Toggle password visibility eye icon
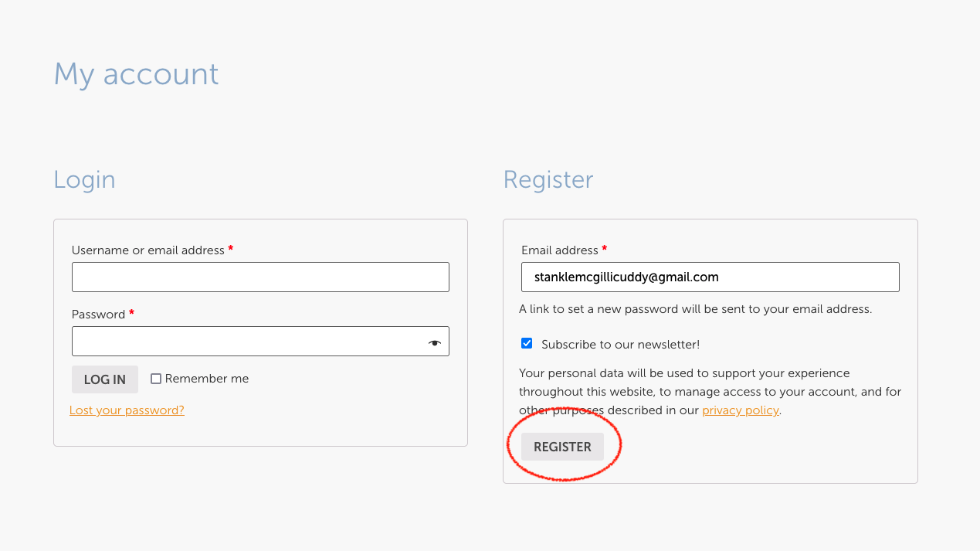The height and width of the screenshot is (551, 980). point(435,342)
